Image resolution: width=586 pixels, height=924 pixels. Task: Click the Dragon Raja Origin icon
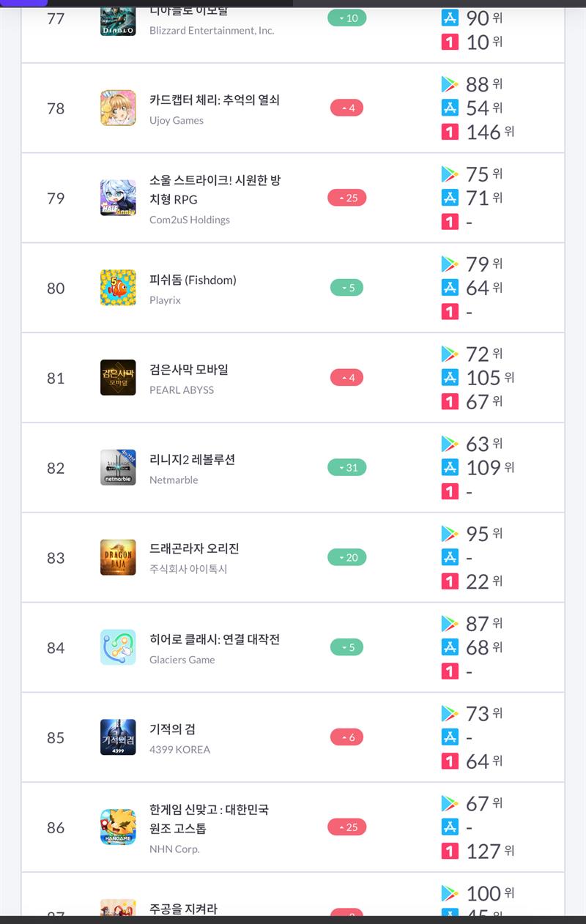[118, 558]
